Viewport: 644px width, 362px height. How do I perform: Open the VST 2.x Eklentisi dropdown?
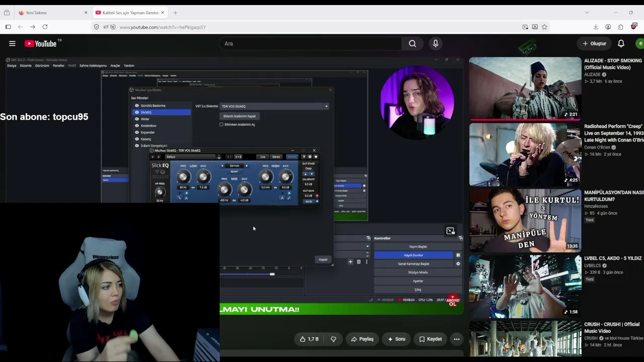click(x=275, y=106)
